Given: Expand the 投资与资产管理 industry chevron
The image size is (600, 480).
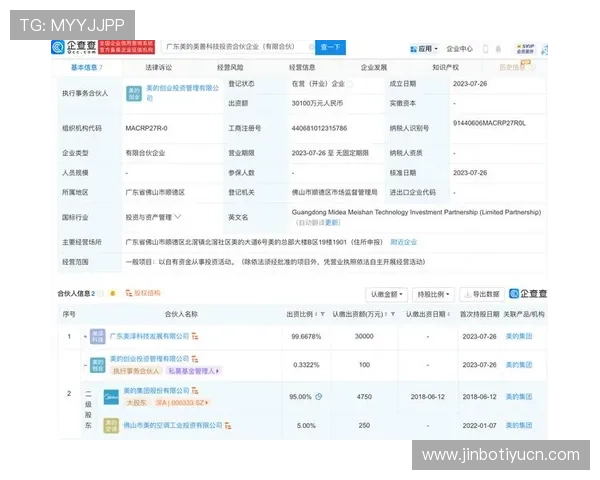Looking at the screenshot, I should tap(178, 217).
